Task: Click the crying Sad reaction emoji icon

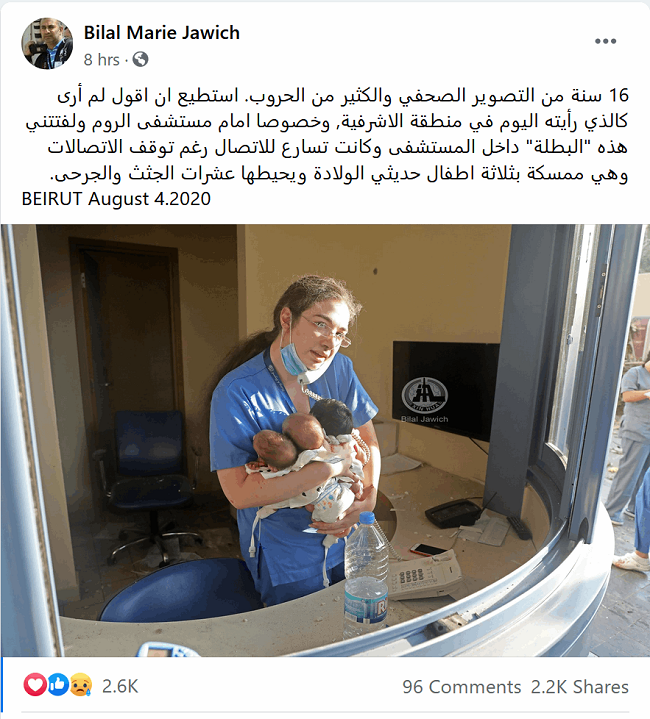Action: pos(81,685)
